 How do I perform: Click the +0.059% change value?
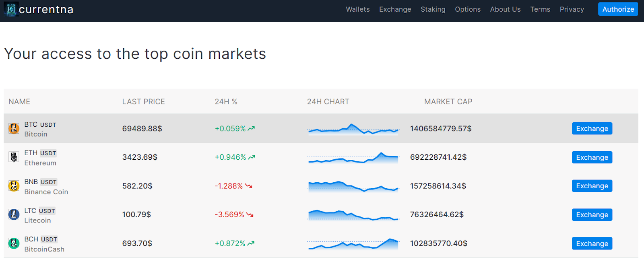click(x=230, y=129)
